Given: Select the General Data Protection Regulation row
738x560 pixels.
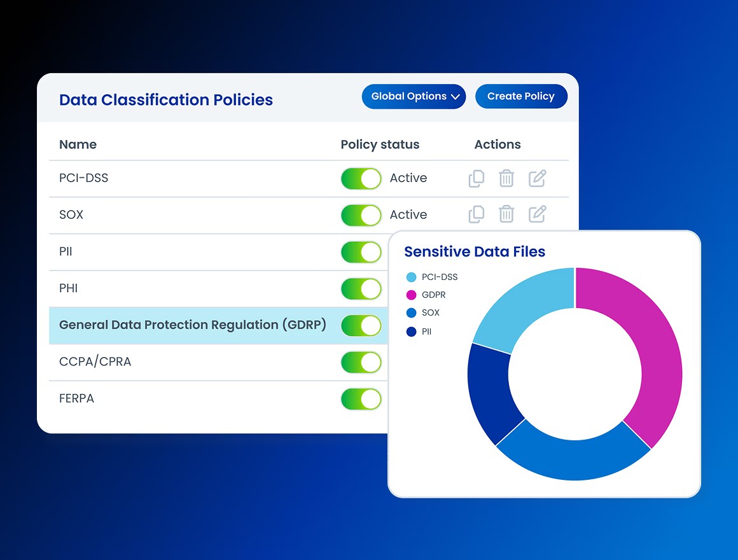Looking at the screenshot, I should pos(192,325).
